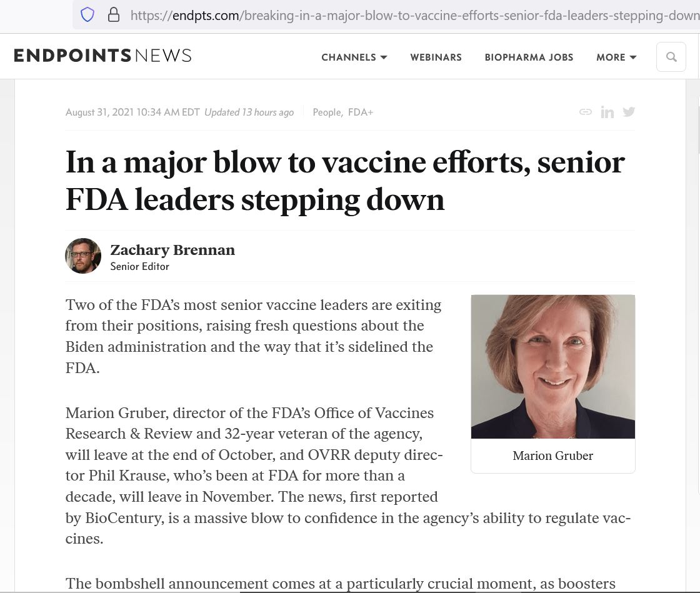Open the FDA+ category link

361,112
